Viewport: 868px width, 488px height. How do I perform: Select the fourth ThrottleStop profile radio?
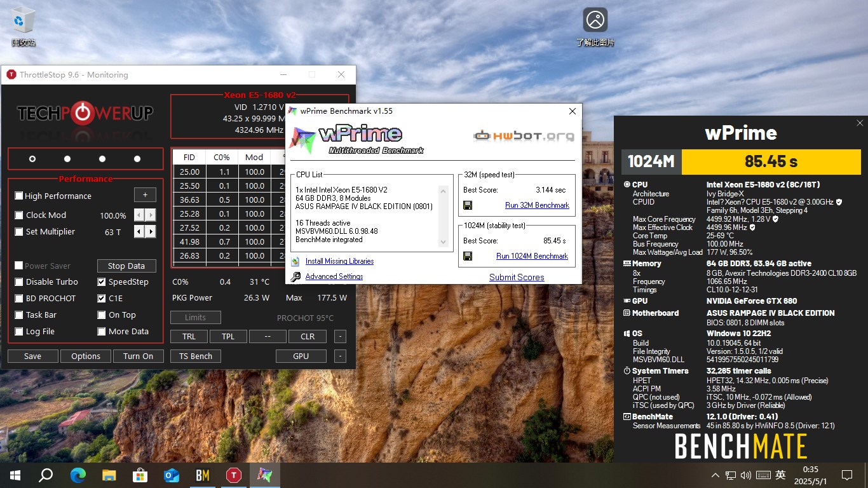(x=137, y=159)
